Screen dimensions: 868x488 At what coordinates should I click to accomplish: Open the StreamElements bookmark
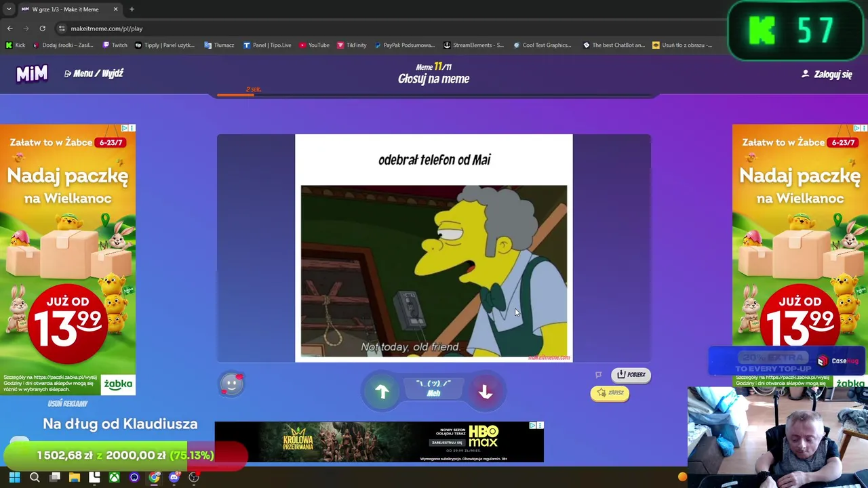point(473,45)
